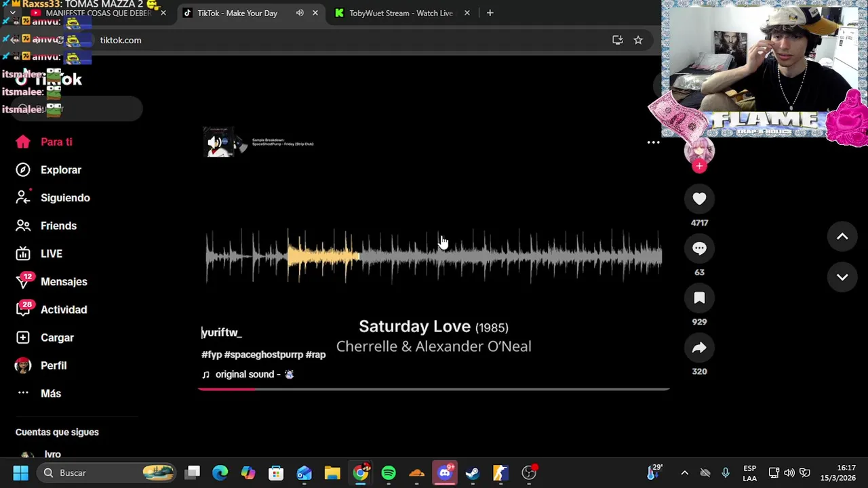Screen dimensions: 868x488
Task: Open Windows Start menu
Action: coord(20,473)
